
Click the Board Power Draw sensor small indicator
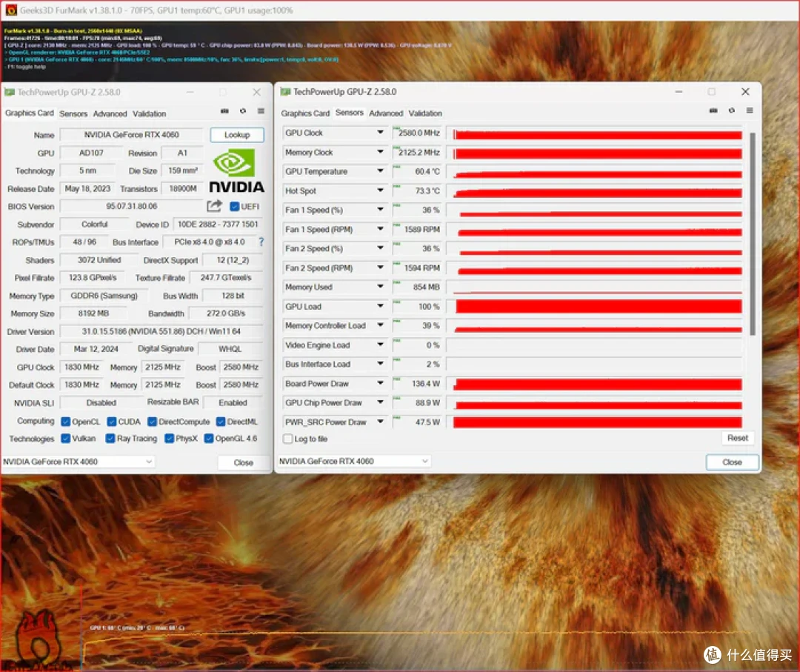396,379
